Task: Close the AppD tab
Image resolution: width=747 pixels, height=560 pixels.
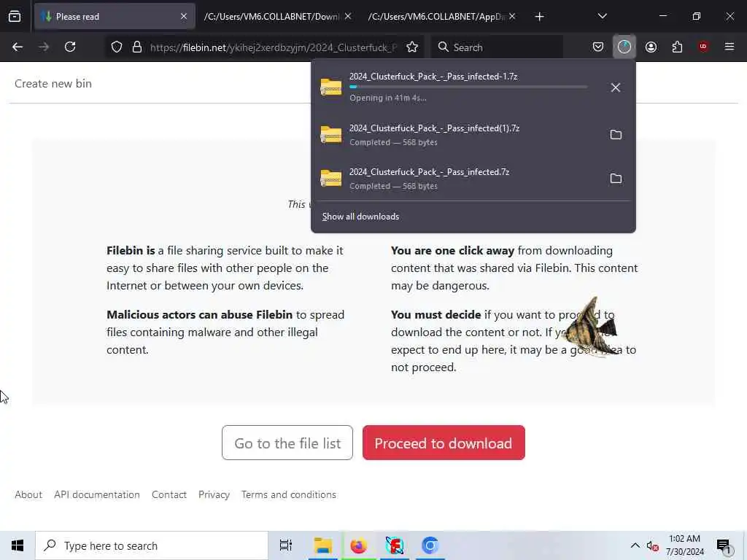Action: tap(511, 17)
